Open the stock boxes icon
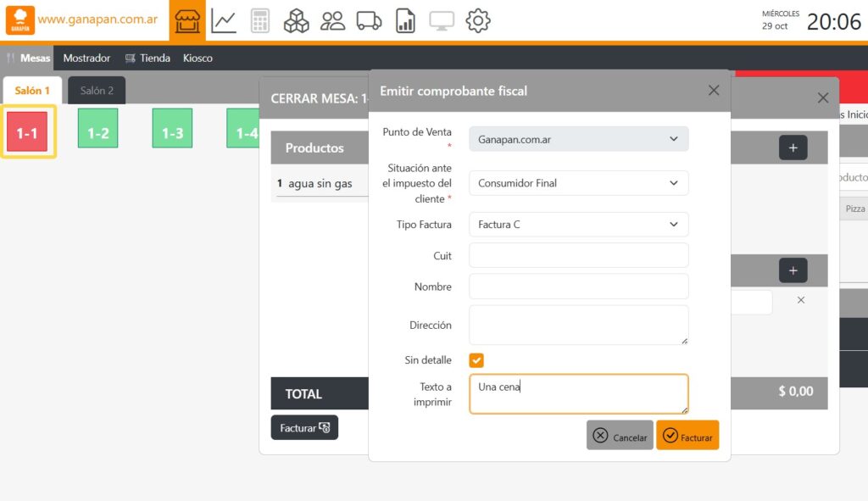 [296, 21]
